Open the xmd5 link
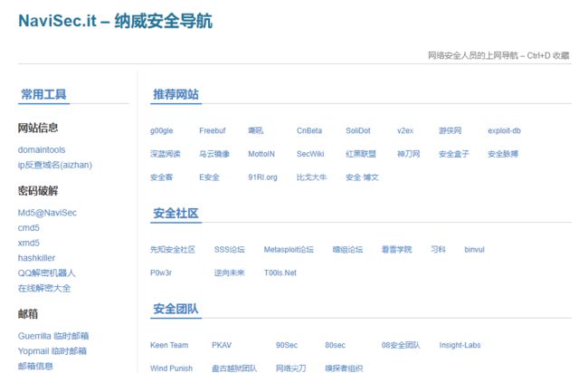This screenshot has width=588, height=373. 29,243
